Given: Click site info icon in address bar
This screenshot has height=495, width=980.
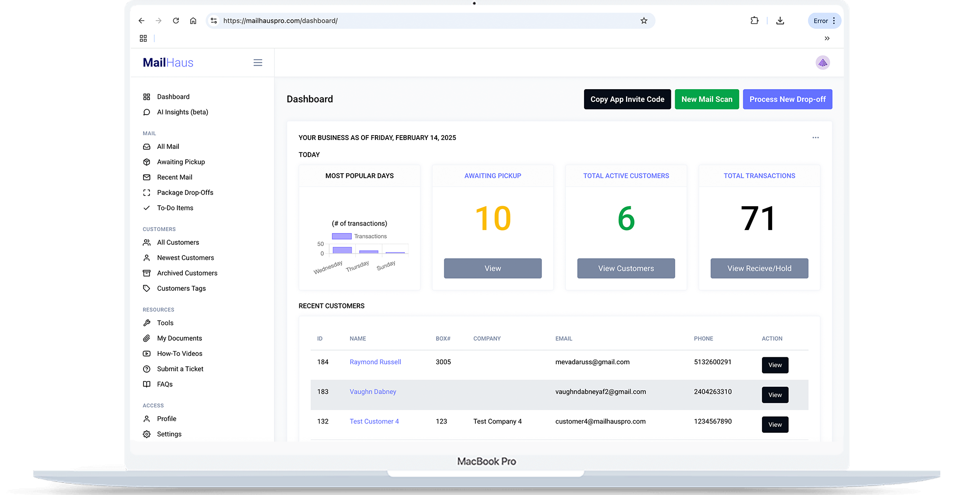Looking at the screenshot, I should click(x=214, y=21).
